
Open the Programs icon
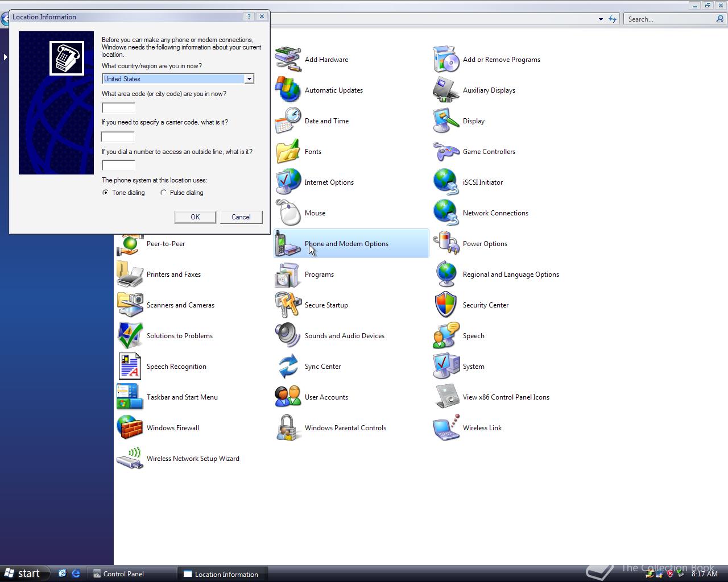(x=288, y=274)
